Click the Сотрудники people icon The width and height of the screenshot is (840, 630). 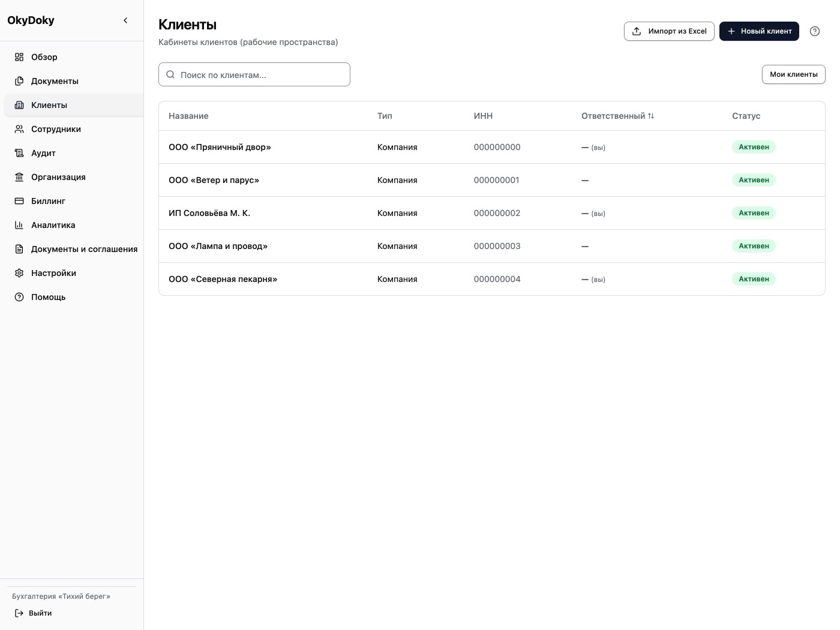click(x=19, y=129)
